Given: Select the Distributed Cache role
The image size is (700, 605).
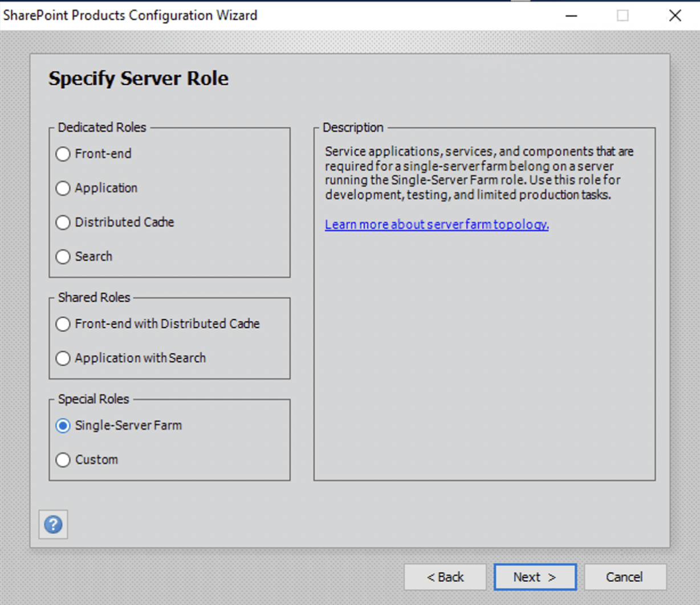Looking at the screenshot, I should 63,222.
